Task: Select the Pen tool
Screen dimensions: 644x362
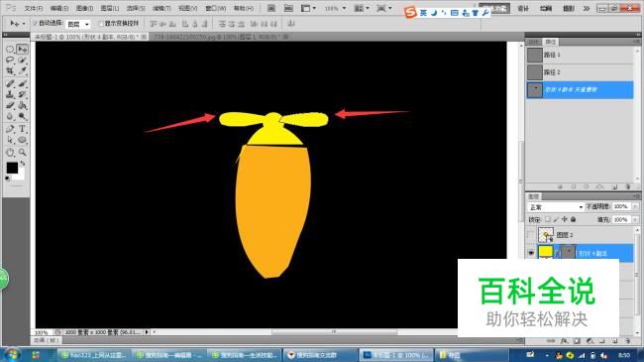Action: point(10,129)
